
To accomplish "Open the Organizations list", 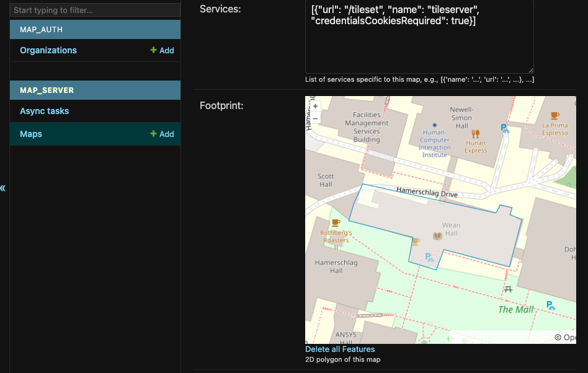I will (x=48, y=50).
